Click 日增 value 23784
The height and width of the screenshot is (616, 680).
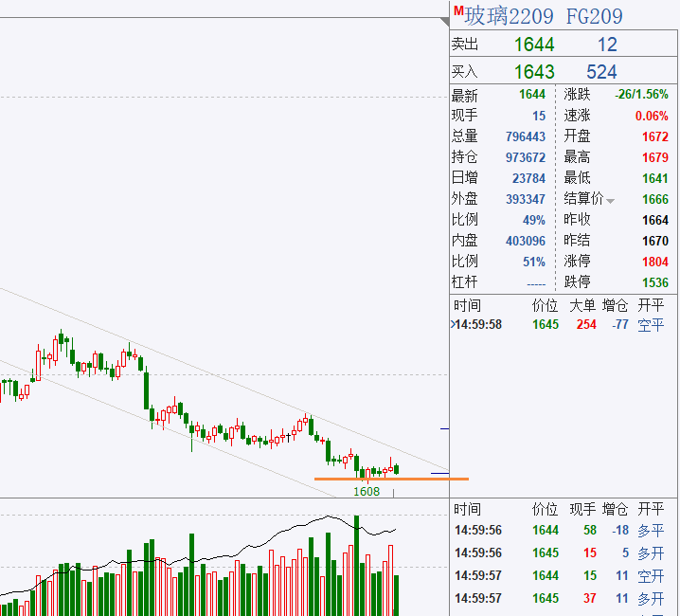click(528, 178)
